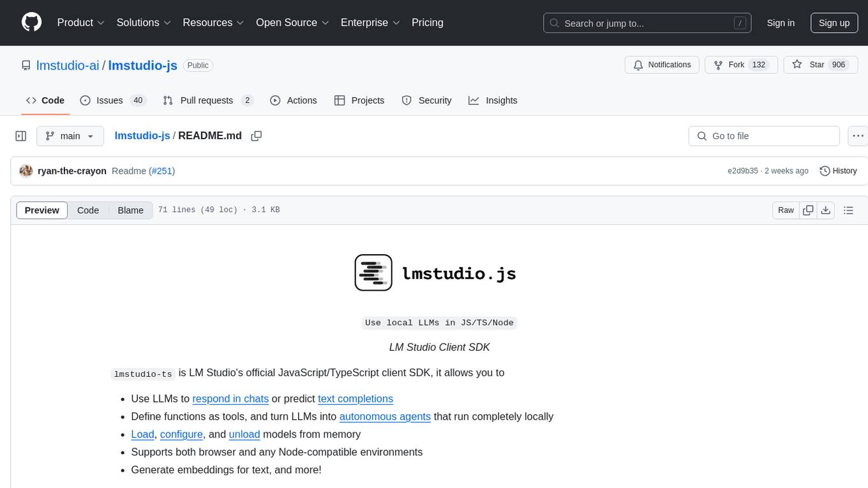Screen dimensions: 868x488
Task: Open the document outline
Action: (x=849, y=210)
